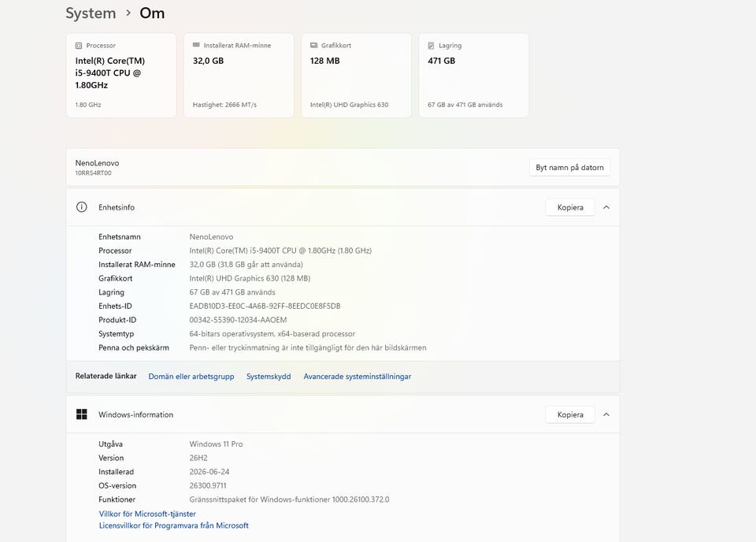Click the value 32,0 GB (31,8 GB går att använda)
Viewport: 756px width, 542px height.
(246, 265)
